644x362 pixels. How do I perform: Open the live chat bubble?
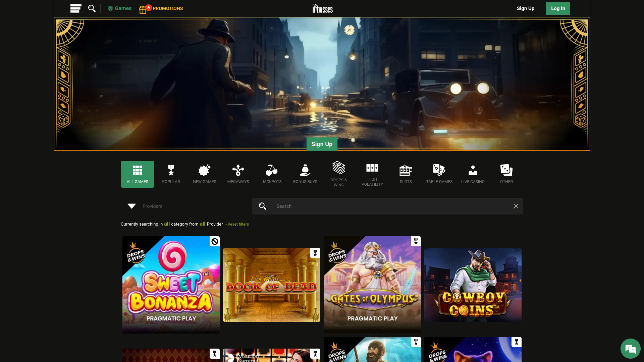(630, 348)
